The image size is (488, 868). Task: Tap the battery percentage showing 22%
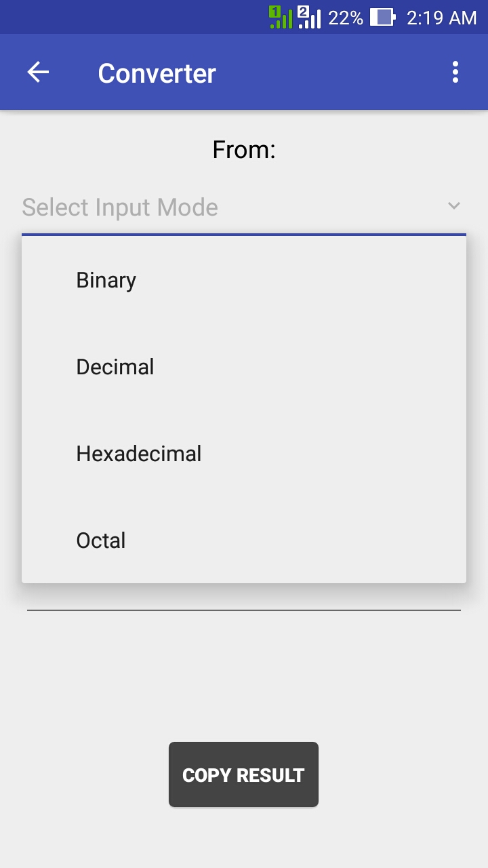coord(347,17)
